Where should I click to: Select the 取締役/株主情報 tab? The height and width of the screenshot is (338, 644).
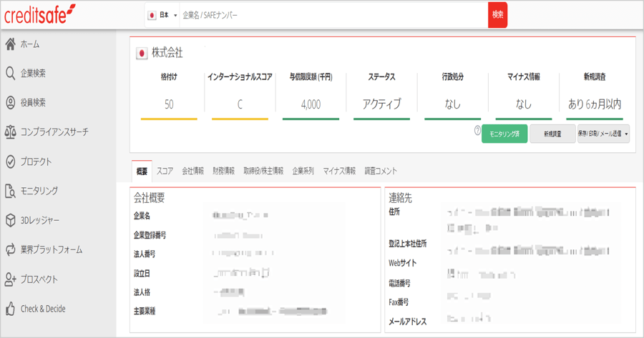tap(263, 171)
